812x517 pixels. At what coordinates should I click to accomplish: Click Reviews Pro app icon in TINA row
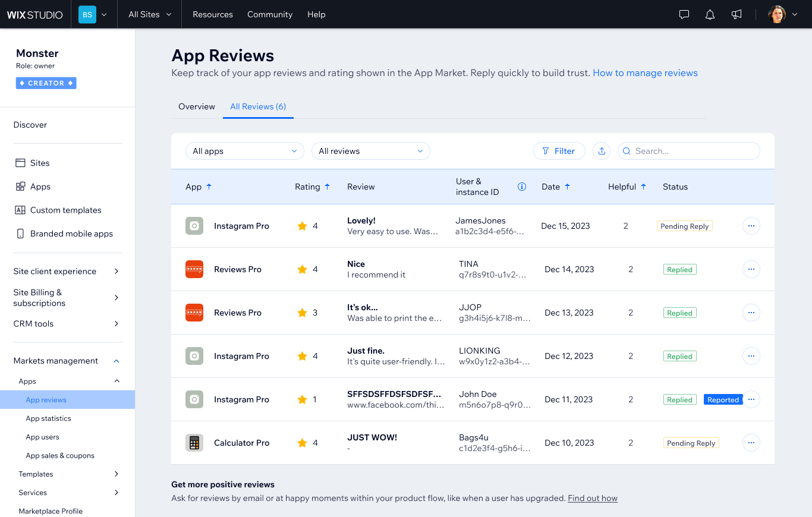point(194,269)
